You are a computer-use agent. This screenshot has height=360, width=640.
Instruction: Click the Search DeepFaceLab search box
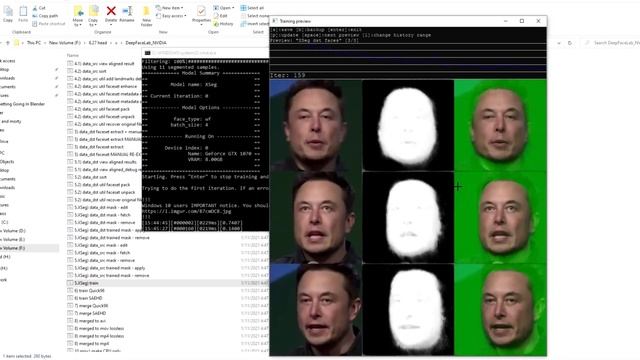612,42
